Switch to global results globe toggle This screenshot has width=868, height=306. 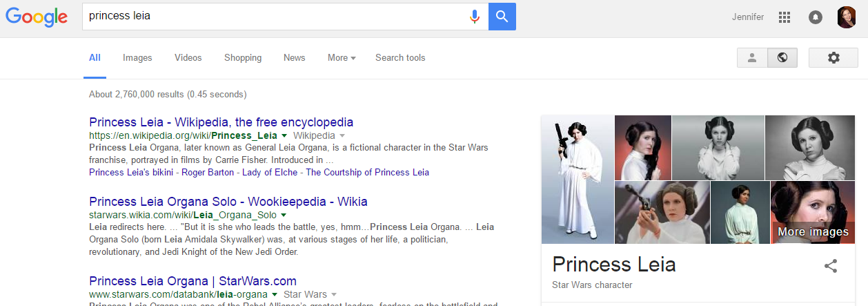(782, 58)
